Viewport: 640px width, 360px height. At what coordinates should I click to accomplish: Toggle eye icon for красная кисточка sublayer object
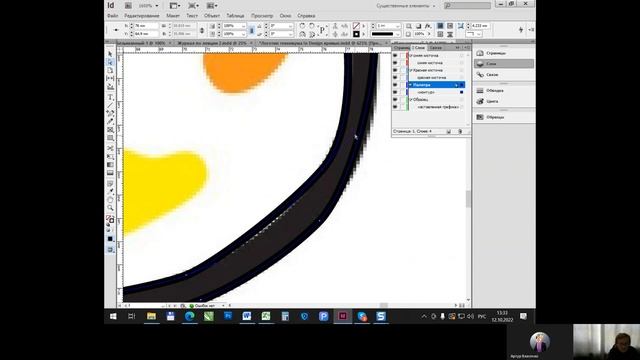[395, 78]
